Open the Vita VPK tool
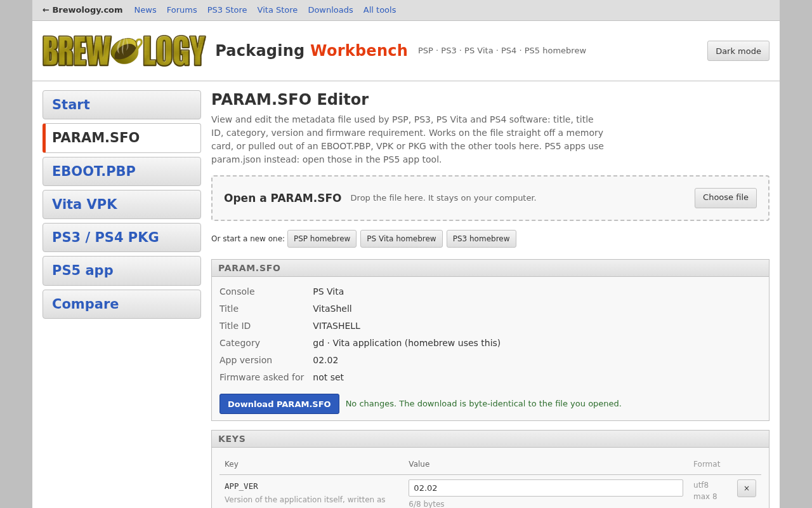 coord(122,204)
